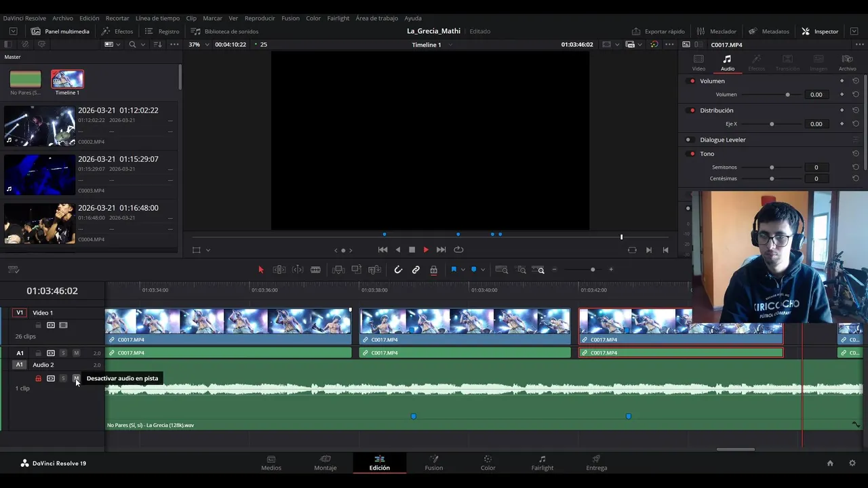868x488 pixels.
Task: Open project settings gear icon
Action: tap(852, 464)
